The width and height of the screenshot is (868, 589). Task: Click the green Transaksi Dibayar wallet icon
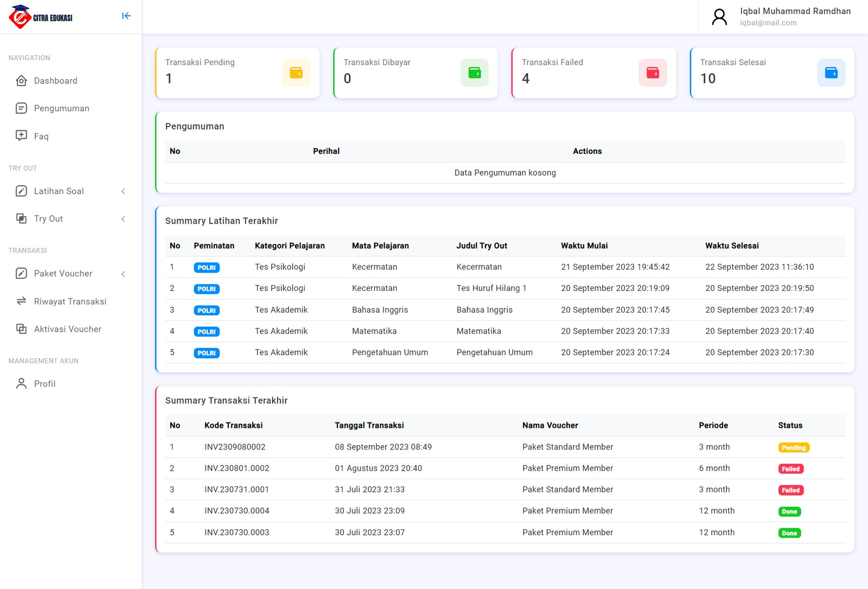[x=474, y=73]
